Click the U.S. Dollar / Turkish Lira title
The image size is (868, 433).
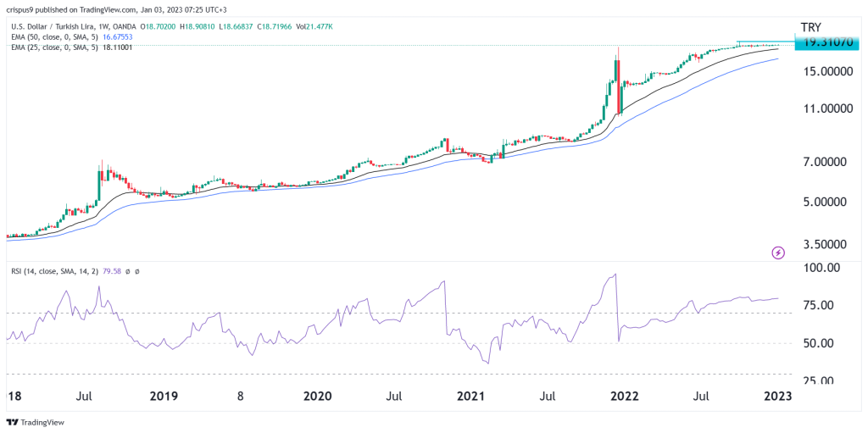click(54, 26)
